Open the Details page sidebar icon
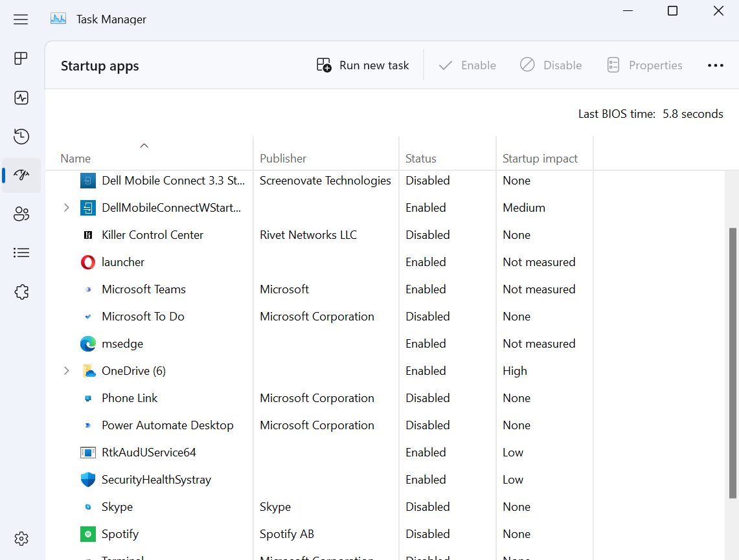The image size is (739, 560). 21,252
